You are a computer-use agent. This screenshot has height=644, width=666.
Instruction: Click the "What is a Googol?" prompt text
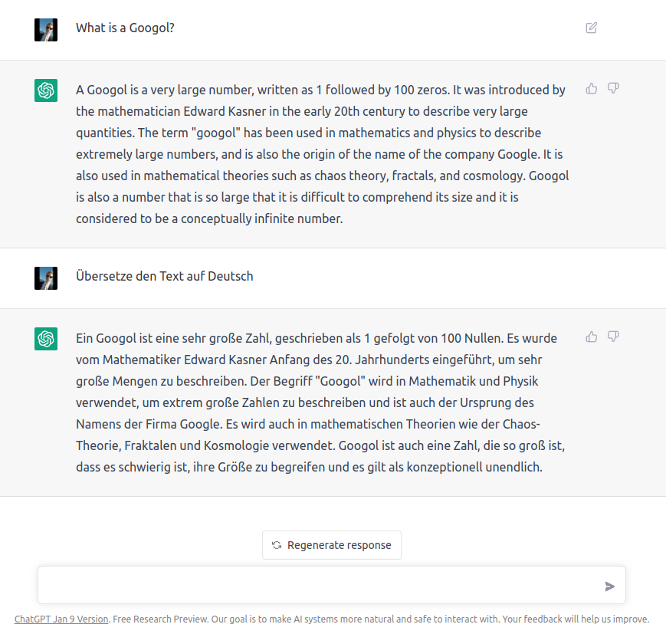coord(126,28)
